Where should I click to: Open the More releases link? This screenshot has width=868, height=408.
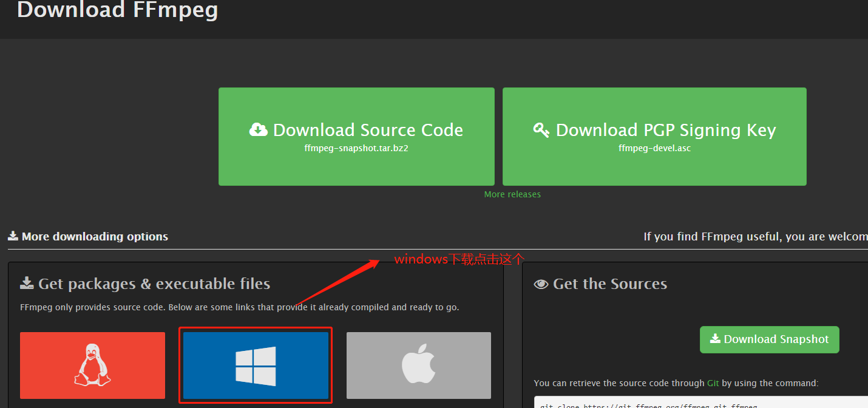click(x=512, y=194)
